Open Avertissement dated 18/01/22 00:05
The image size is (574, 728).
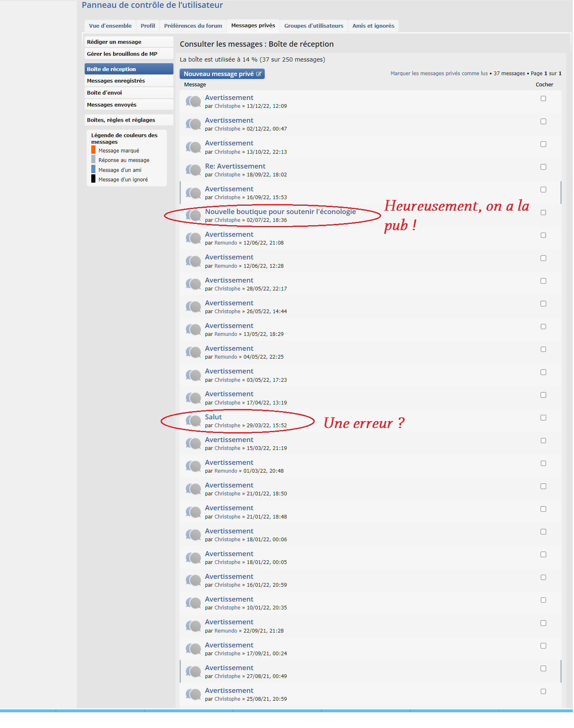[x=229, y=554]
